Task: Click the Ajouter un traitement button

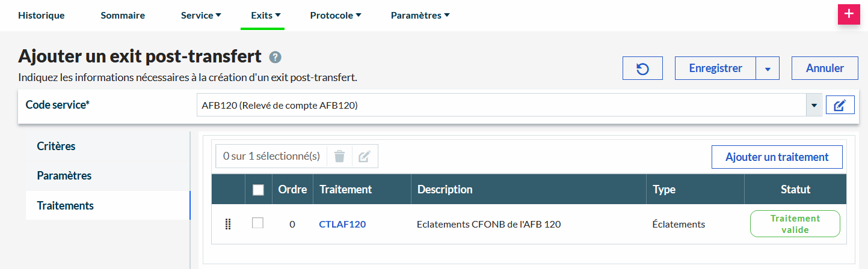Action: tap(777, 157)
